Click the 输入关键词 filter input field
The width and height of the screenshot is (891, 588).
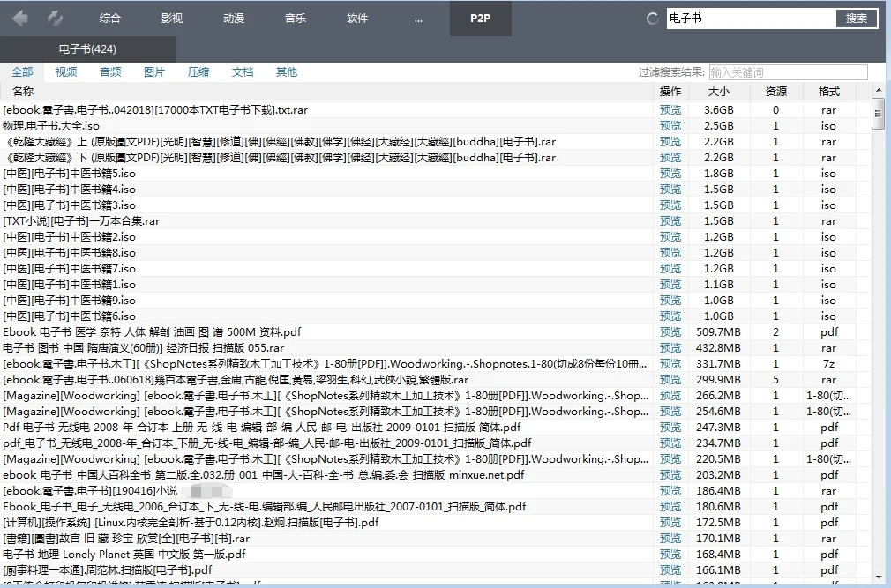click(x=788, y=71)
